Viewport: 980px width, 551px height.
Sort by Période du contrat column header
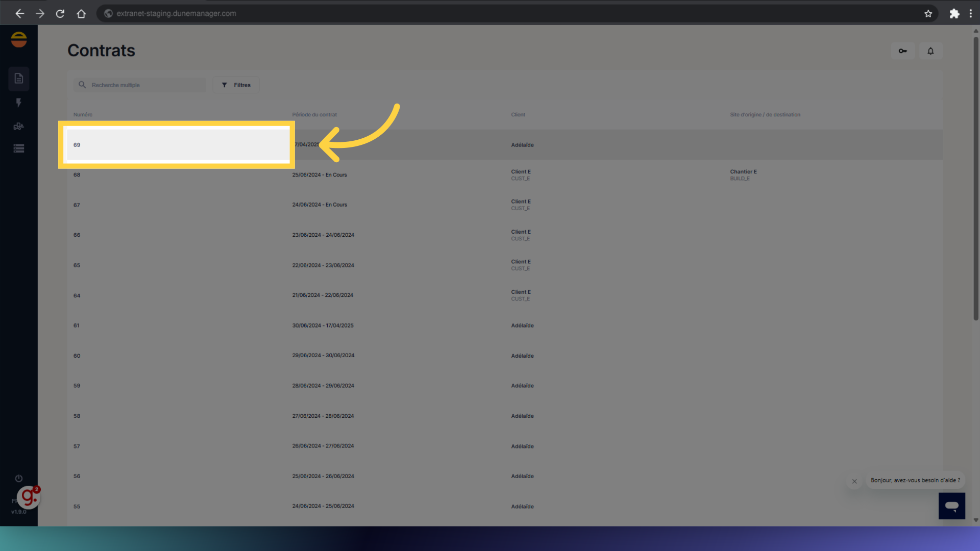pos(314,115)
